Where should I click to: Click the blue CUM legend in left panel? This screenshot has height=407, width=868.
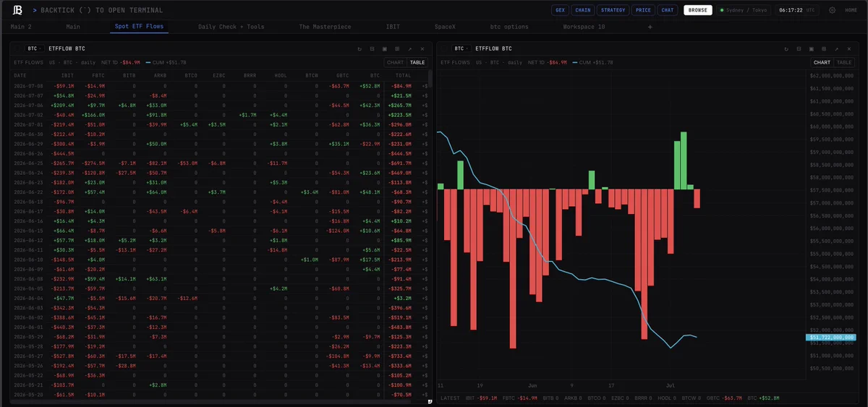166,63
